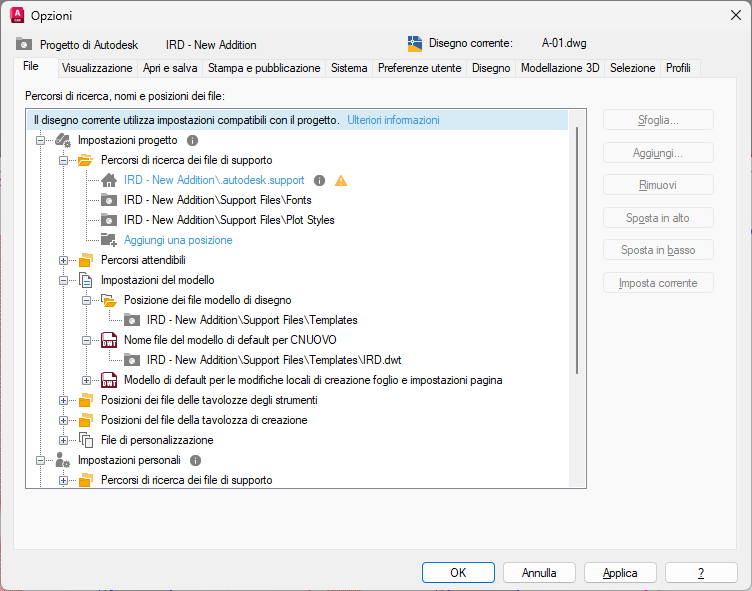Image resolution: width=752 pixels, height=591 pixels.
Task: Click info icon beside Impostazioni personali
Action: (x=195, y=461)
